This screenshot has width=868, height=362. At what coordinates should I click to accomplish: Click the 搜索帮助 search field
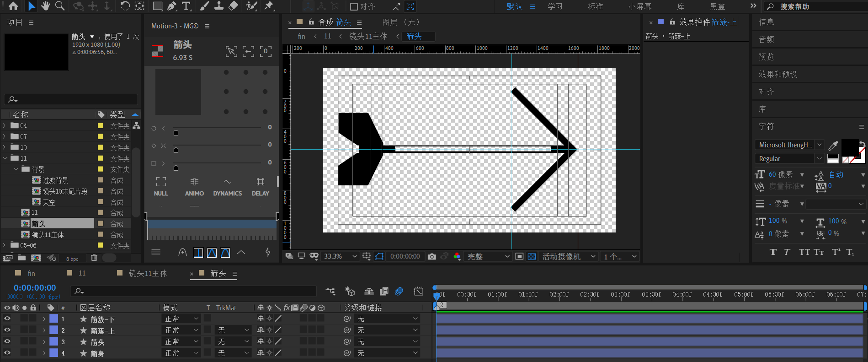[x=815, y=6]
